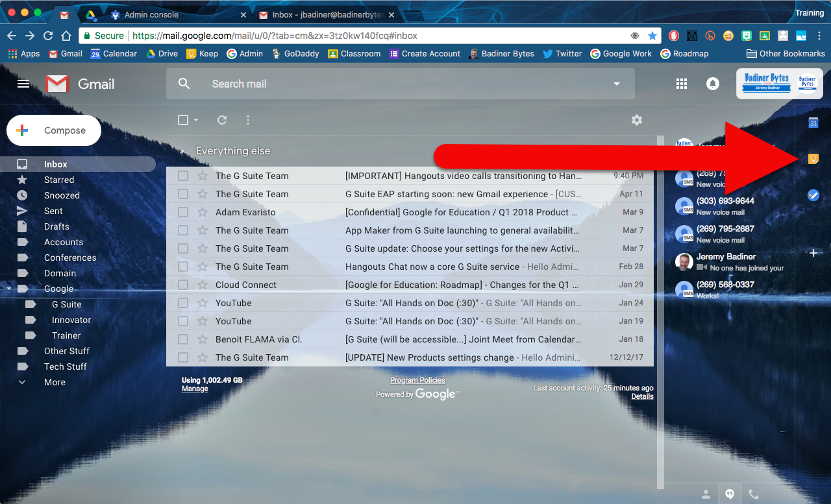Go to Chrome home page icon
Viewport: 831px width, 504px height.
66,36
